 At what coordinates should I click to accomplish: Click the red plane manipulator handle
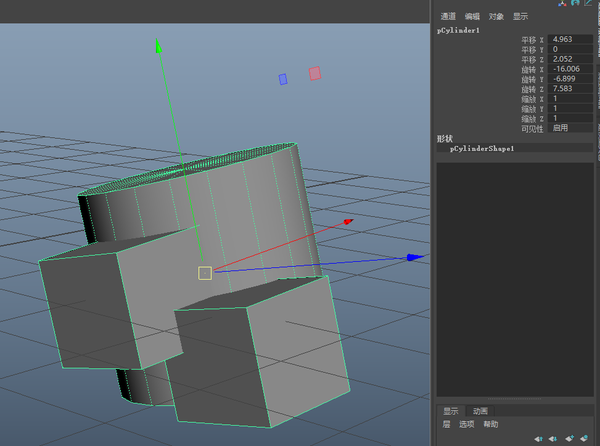[315, 73]
